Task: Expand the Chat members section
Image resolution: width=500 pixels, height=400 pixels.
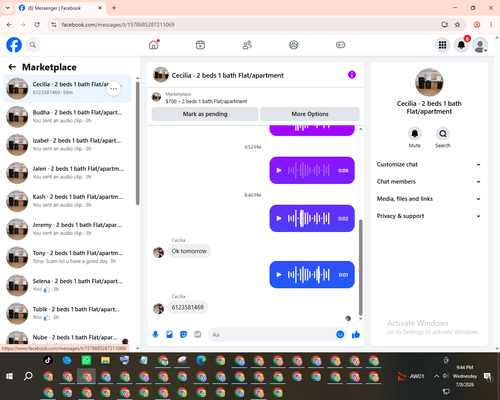Action: (x=429, y=182)
